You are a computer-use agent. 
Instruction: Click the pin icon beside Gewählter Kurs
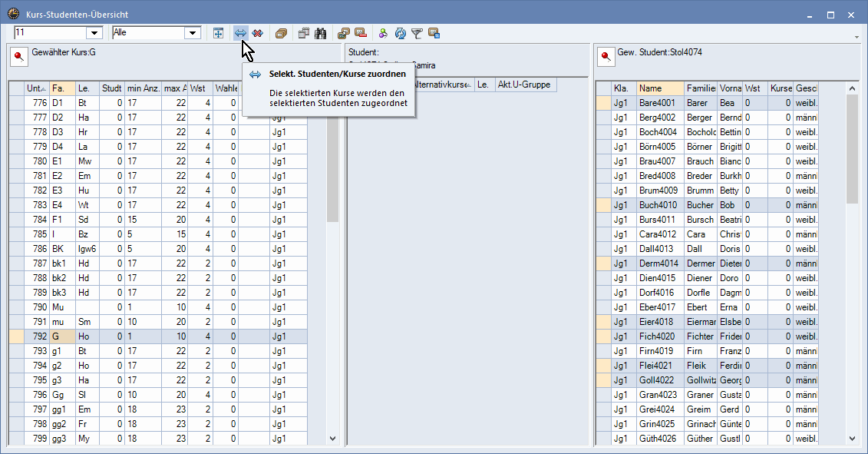pos(18,56)
